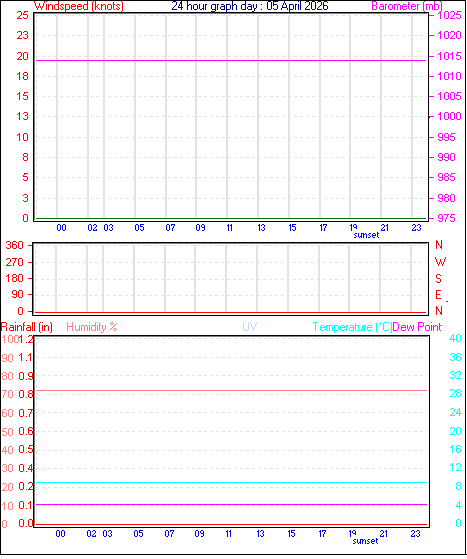Select the temperature axis value 16
This screenshot has width=467, height=559.
pos(456,449)
